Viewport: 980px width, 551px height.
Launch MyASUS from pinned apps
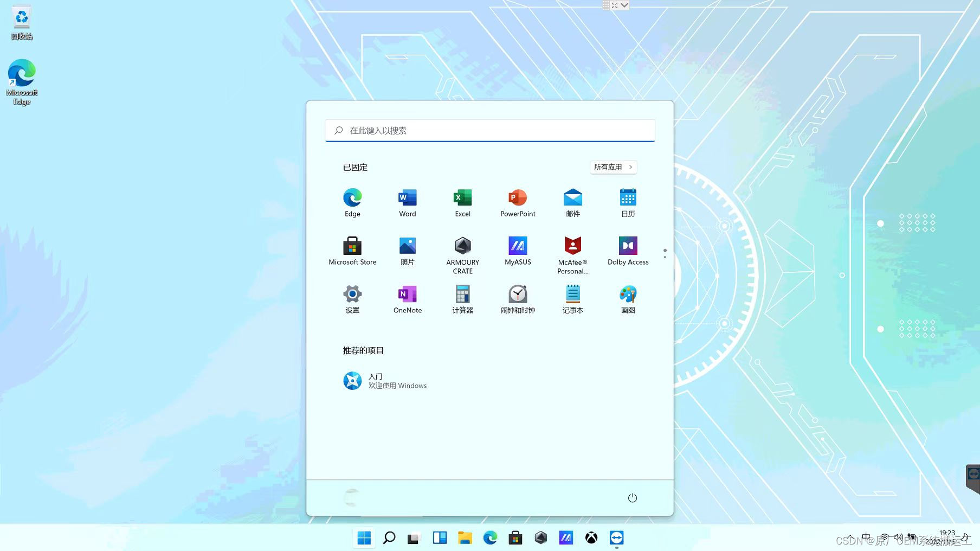point(518,251)
